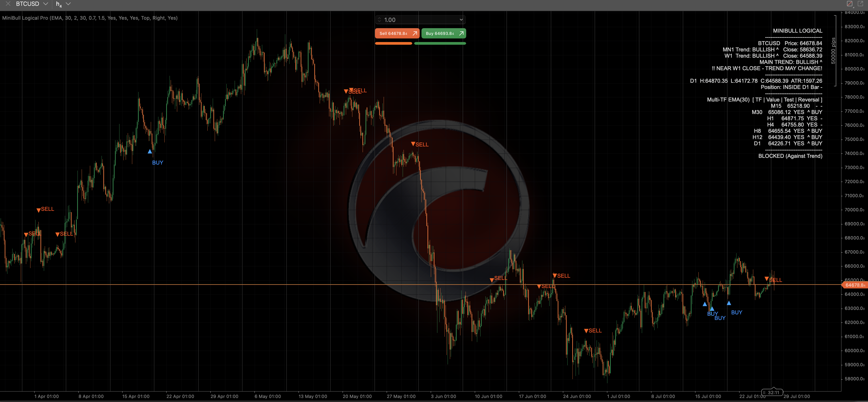Click the D1 64226.71 EMA row

[788, 143]
